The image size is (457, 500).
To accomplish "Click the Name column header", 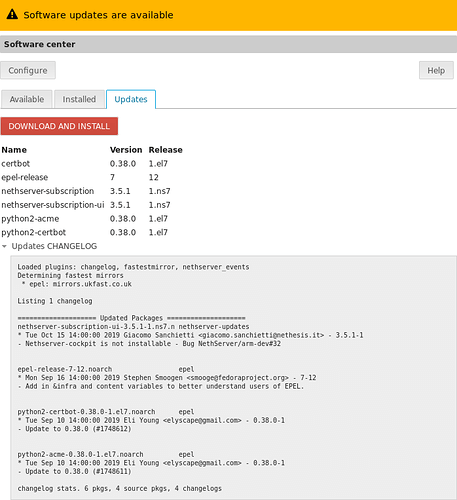I will (14, 150).
